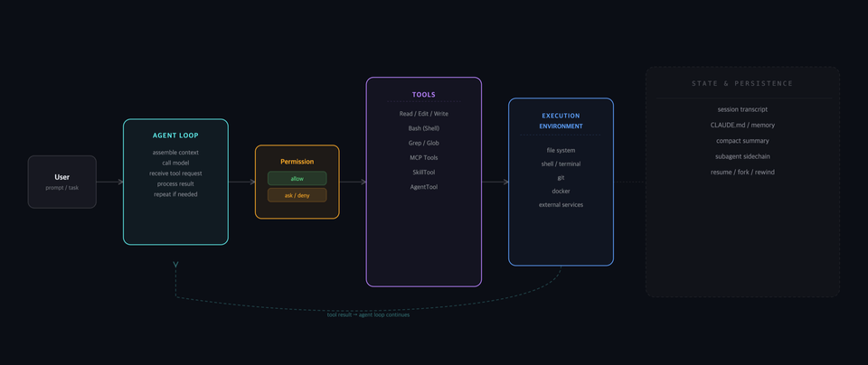Image resolution: width=868 pixels, height=365 pixels.
Task: Select the CLAUDE.md / memory entry
Action: (742, 126)
